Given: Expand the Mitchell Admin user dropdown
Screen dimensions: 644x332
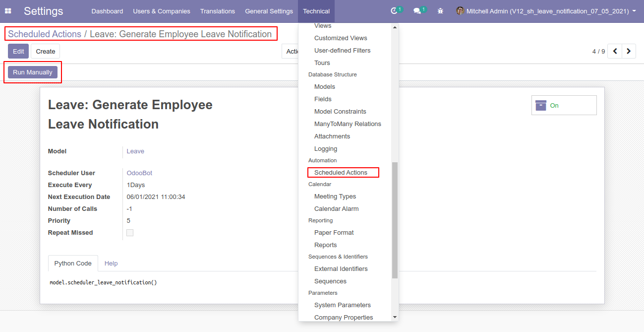Looking at the screenshot, I should [634, 11].
